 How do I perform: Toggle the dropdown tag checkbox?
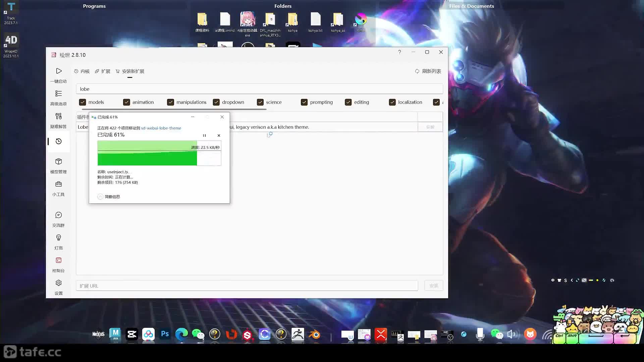(216, 102)
